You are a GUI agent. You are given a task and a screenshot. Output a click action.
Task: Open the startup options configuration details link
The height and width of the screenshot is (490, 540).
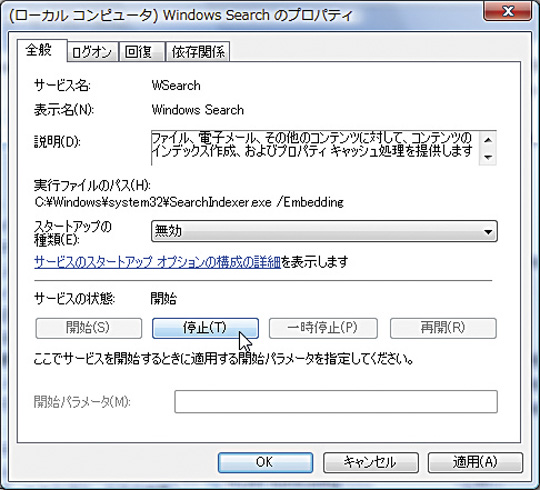click(157, 262)
